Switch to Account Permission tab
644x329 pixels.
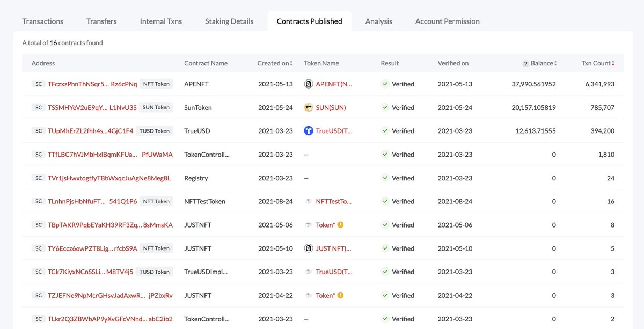[448, 21]
